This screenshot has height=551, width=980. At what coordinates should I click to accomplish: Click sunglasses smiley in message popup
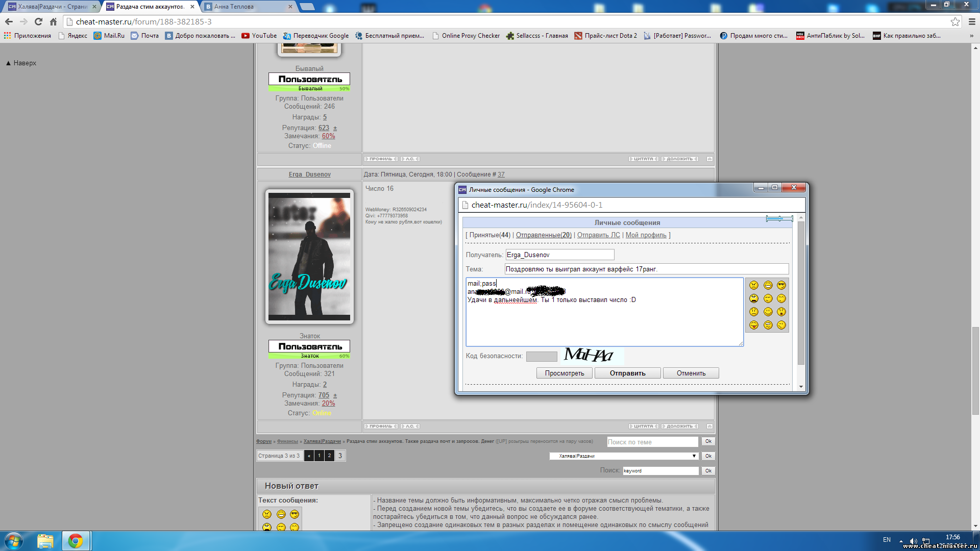pos(781,285)
